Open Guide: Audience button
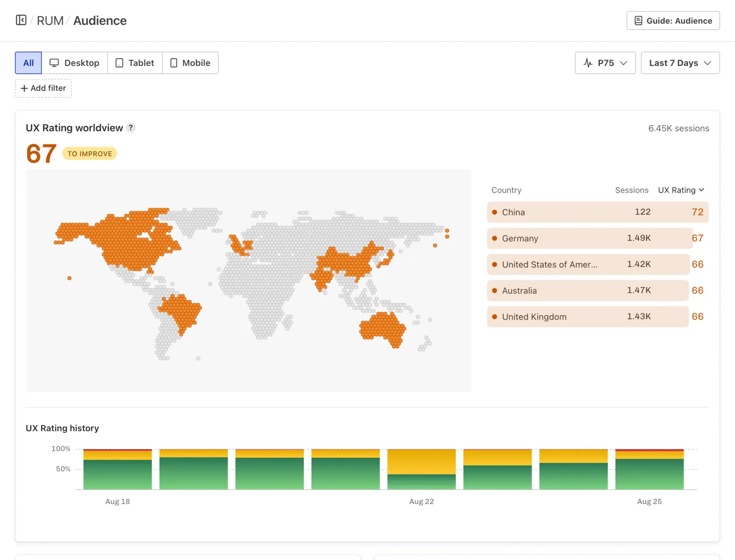The image size is (735, 560). coord(673,21)
